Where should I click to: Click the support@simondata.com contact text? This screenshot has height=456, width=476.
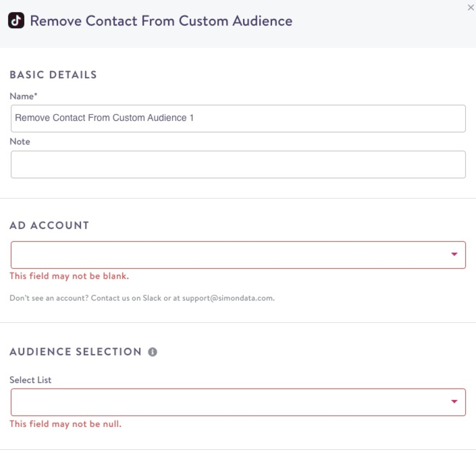[228, 298]
